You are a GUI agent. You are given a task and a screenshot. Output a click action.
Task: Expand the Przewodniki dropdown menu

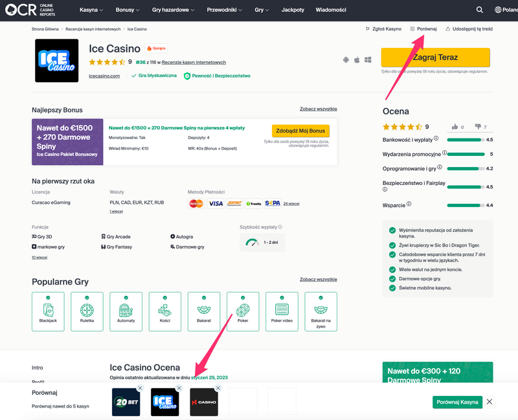pos(225,10)
